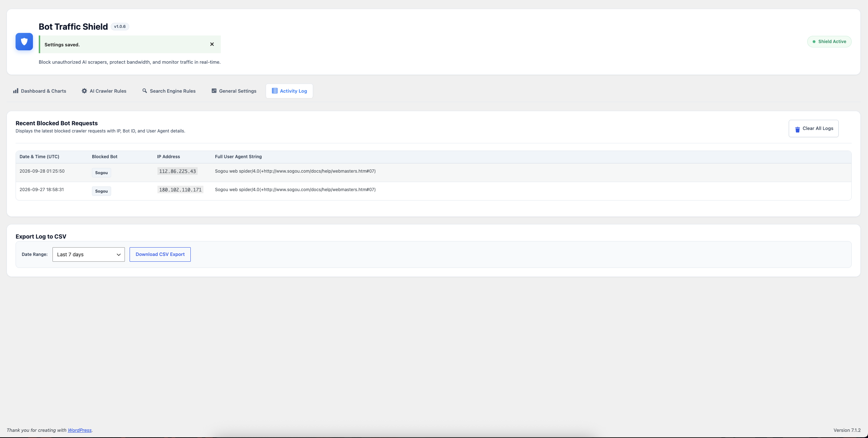Open the Dashboard & Charts tab
The image size is (868, 438).
[x=40, y=91]
